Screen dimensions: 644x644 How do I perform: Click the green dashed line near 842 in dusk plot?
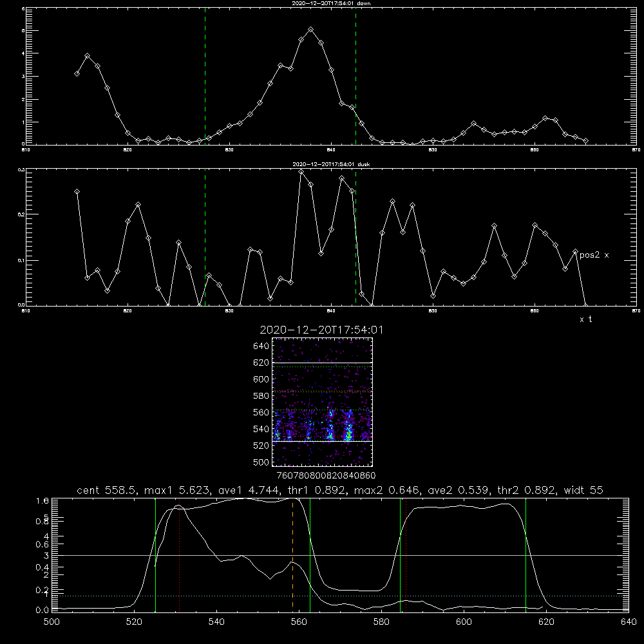point(355,237)
